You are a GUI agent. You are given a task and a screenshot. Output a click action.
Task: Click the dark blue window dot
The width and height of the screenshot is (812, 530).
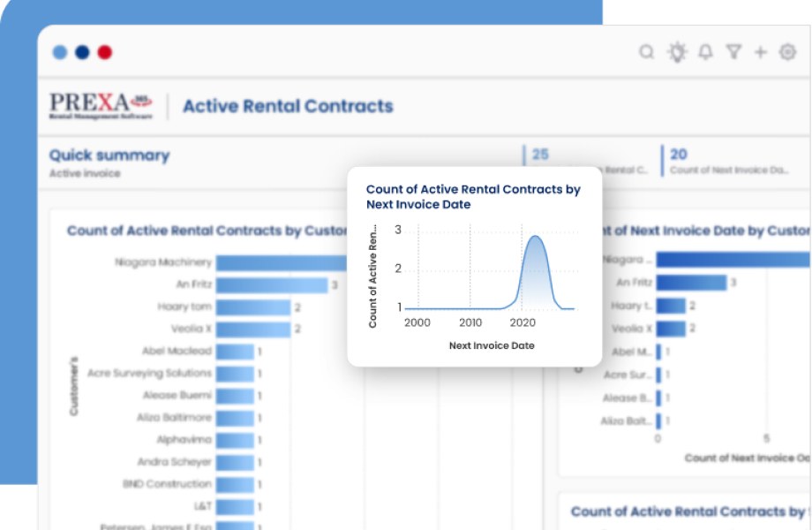(x=82, y=52)
